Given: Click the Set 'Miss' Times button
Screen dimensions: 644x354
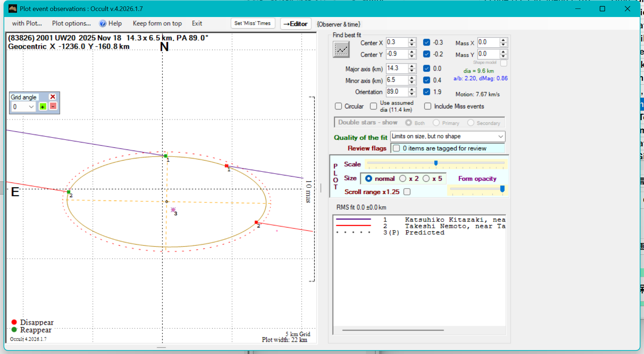Looking at the screenshot, I should 252,23.
